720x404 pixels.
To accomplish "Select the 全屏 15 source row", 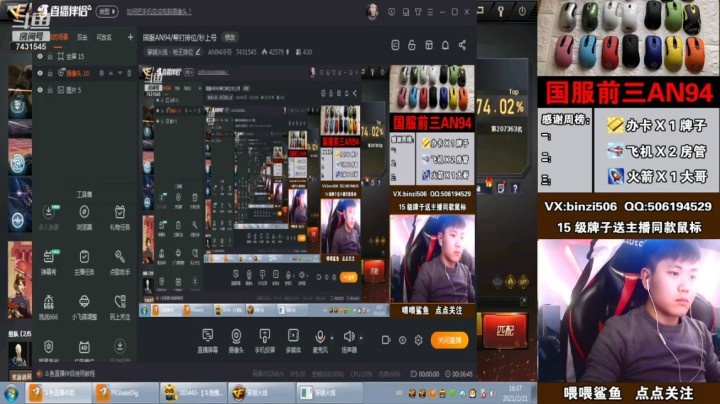I will point(84,56).
